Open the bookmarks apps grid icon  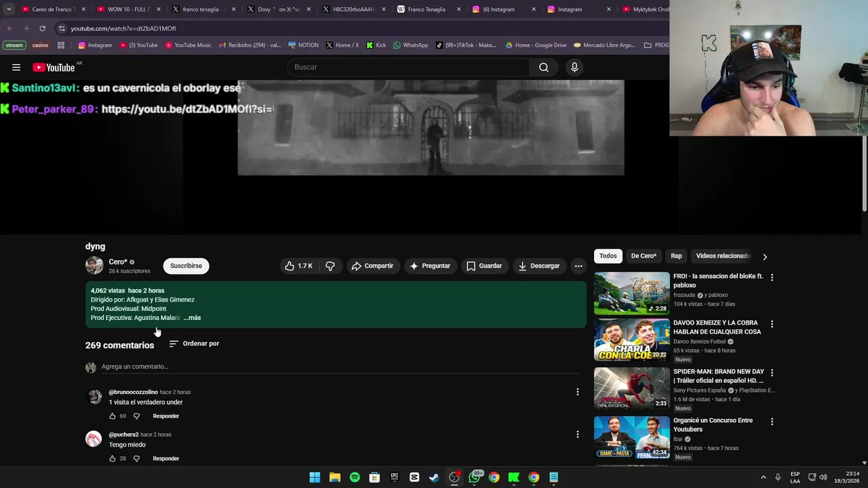coord(61,45)
